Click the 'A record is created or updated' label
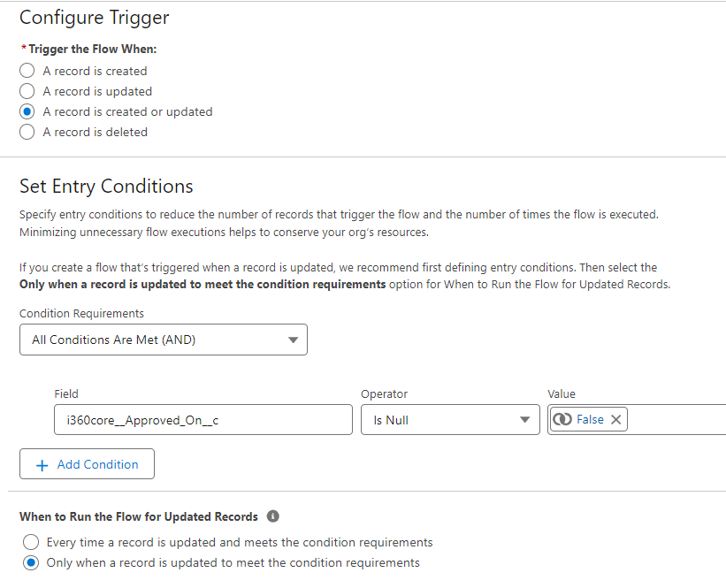 coord(128,112)
